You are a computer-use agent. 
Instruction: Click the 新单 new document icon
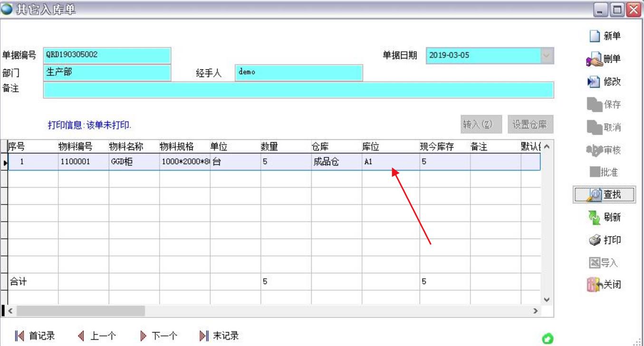click(595, 36)
